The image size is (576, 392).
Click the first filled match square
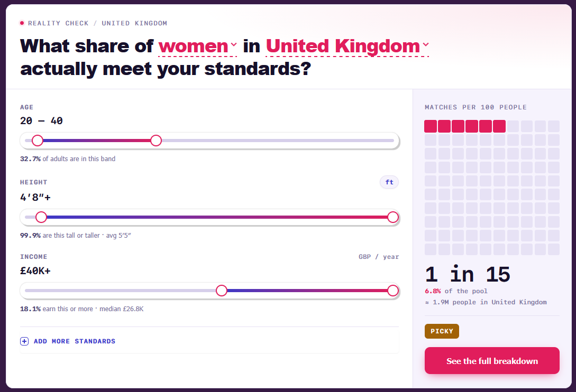tap(431, 126)
